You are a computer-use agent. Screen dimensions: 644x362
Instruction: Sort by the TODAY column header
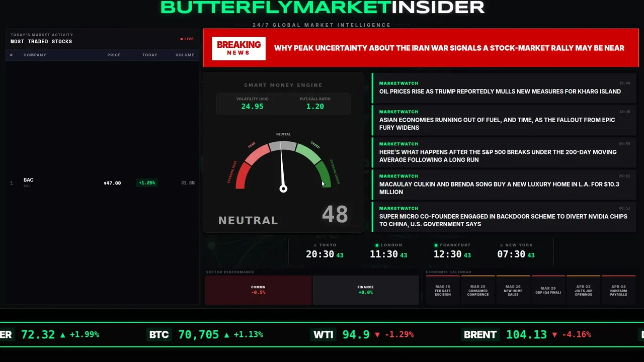(149, 55)
